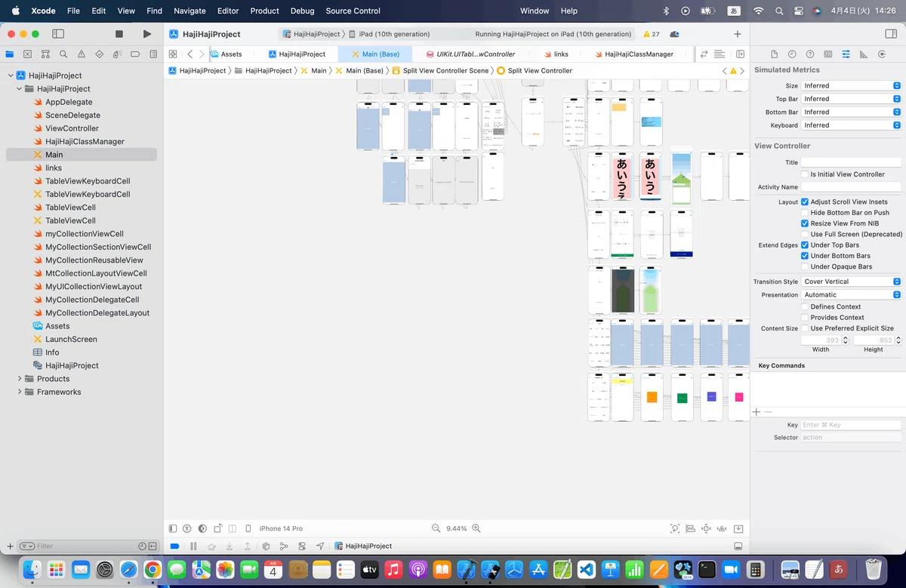Add an editor on the right
This screenshot has height=588, width=906.
pos(740,54)
